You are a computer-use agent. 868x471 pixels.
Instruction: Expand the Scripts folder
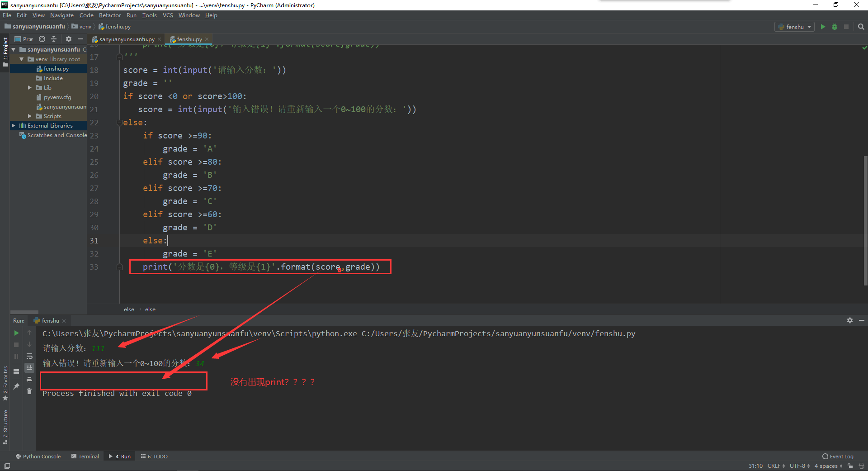pos(30,116)
